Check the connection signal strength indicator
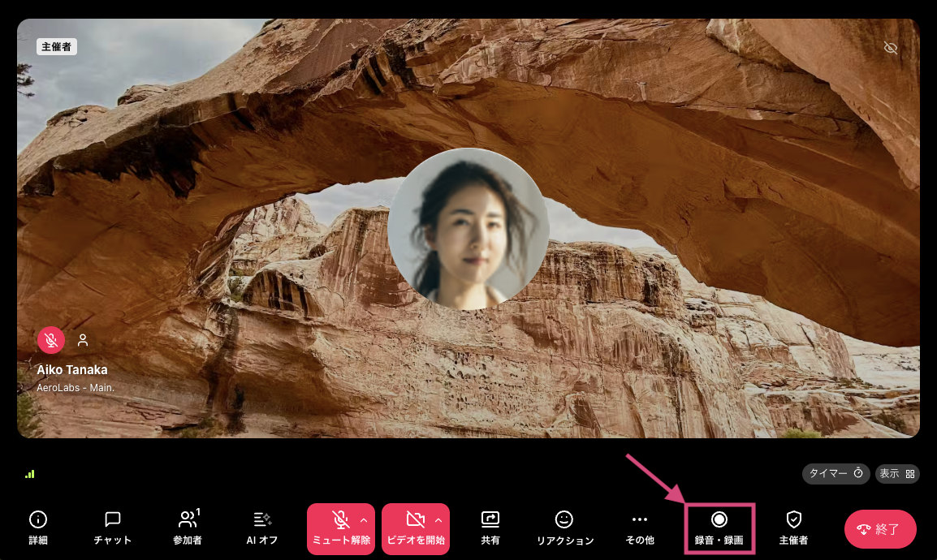The height and width of the screenshot is (560, 937). pyautogui.click(x=30, y=474)
